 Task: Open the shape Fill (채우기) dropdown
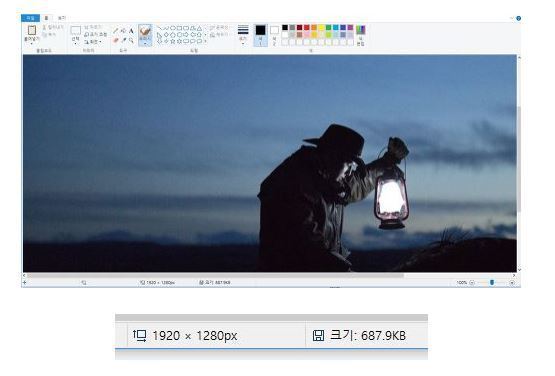[219, 34]
